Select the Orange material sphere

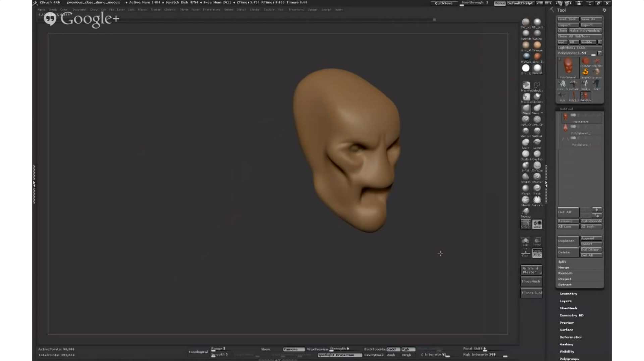coord(537,45)
